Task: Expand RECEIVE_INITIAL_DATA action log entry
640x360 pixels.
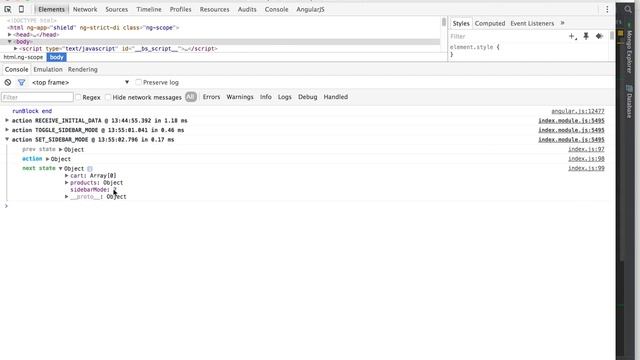Action: pyautogui.click(x=7, y=120)
